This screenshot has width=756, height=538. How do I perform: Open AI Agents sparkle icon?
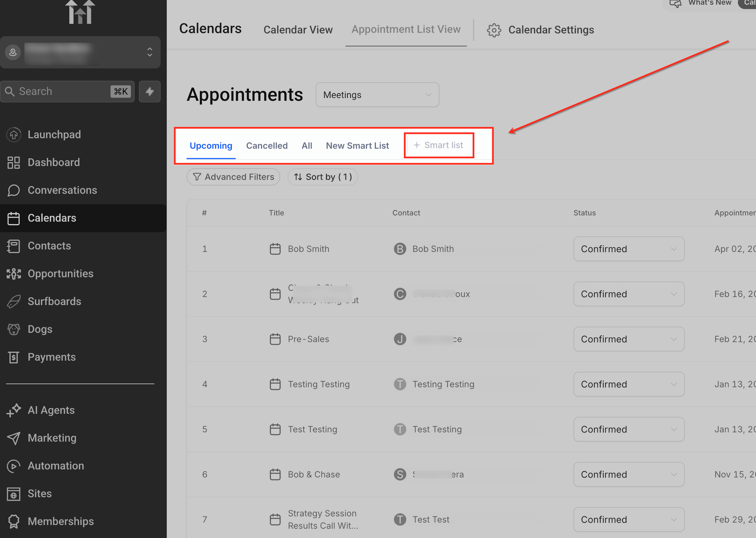pos(14,410)
